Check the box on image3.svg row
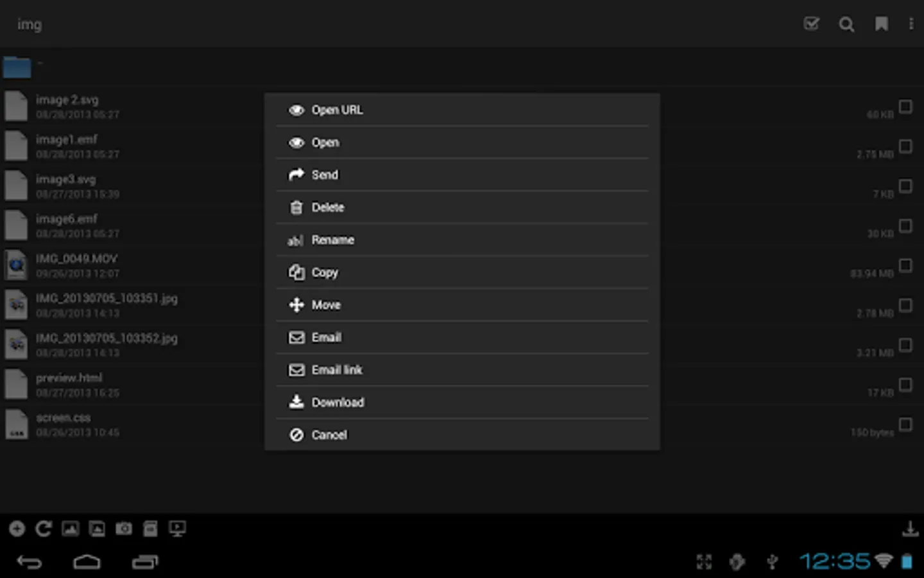Image resolution: width=924 pixels, height=578 pixels. tap(905, 186)
